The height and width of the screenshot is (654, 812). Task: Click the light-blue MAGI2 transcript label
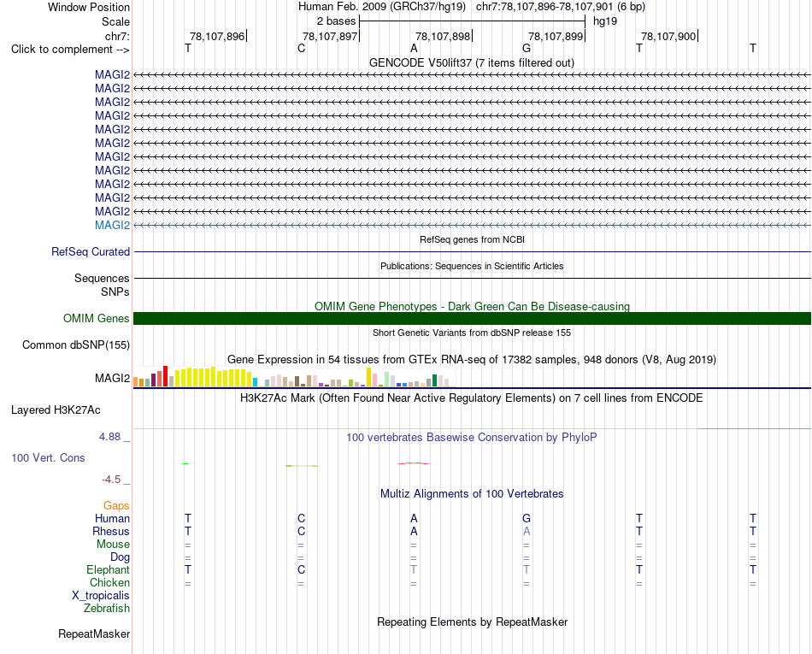[112, 225]
